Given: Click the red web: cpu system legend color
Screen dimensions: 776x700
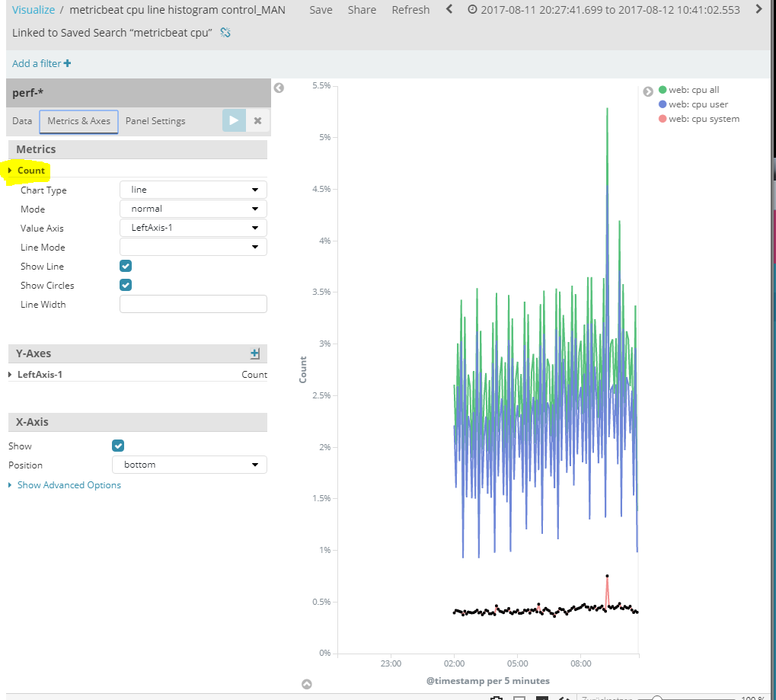Looking at the screenshot, I should coord(663,119).
